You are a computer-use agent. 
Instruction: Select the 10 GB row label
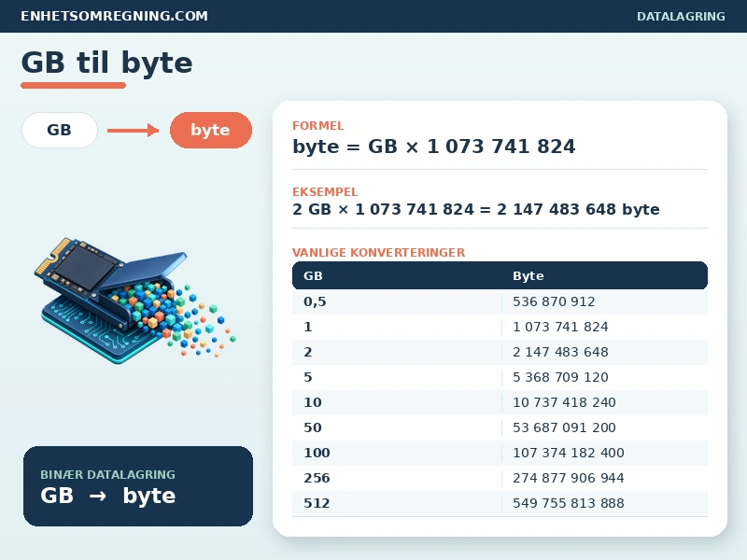click(x=313, y=402)
